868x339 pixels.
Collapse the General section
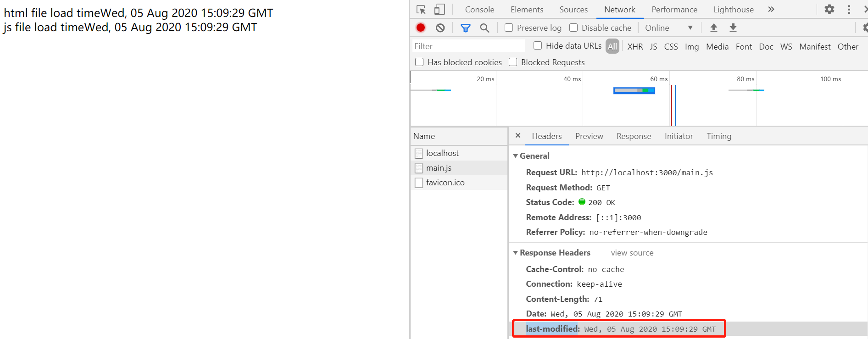pos(516,156)
